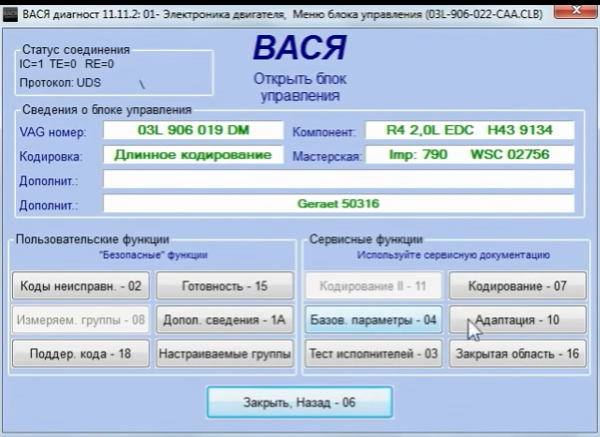Open fault codes (Коды неисправн. - 02)
600x437 pixels.
pyautogui.click(x=81, y=286)
